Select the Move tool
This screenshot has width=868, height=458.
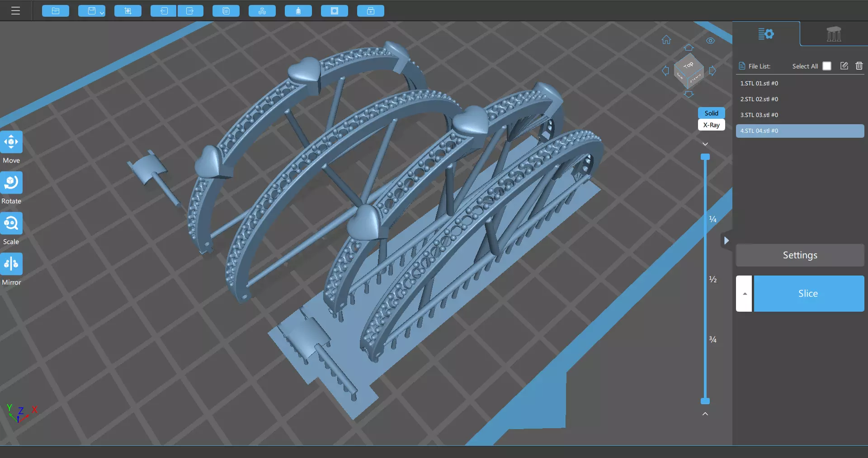pyautogui.click(x=11, y=142)
